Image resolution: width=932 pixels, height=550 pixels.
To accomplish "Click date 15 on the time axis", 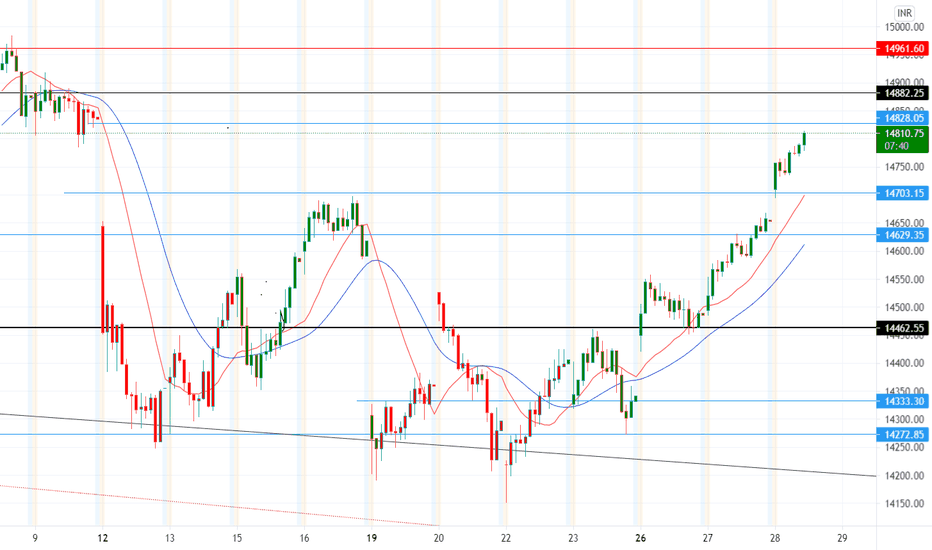I will 237,538.
